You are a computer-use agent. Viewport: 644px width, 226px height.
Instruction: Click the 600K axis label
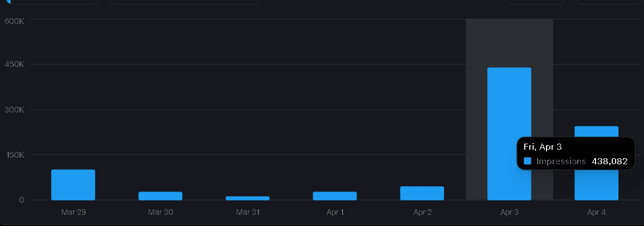(15, 21)
